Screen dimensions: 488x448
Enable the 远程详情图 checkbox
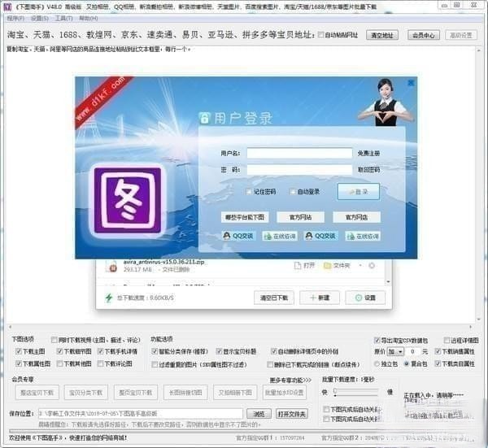447,340
